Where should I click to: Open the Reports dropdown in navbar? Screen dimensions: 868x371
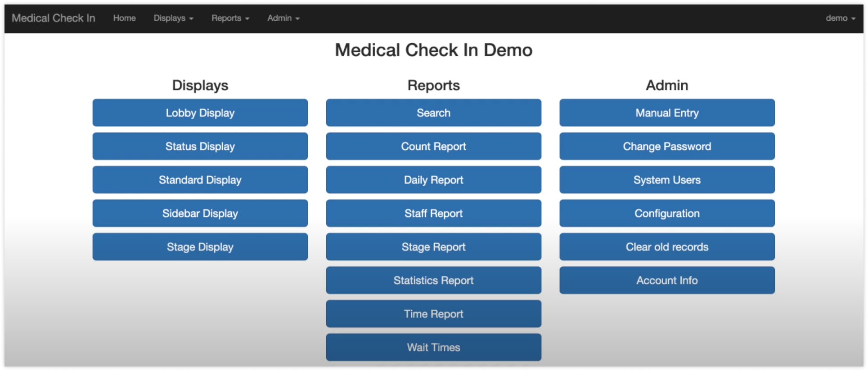[230, 18]
